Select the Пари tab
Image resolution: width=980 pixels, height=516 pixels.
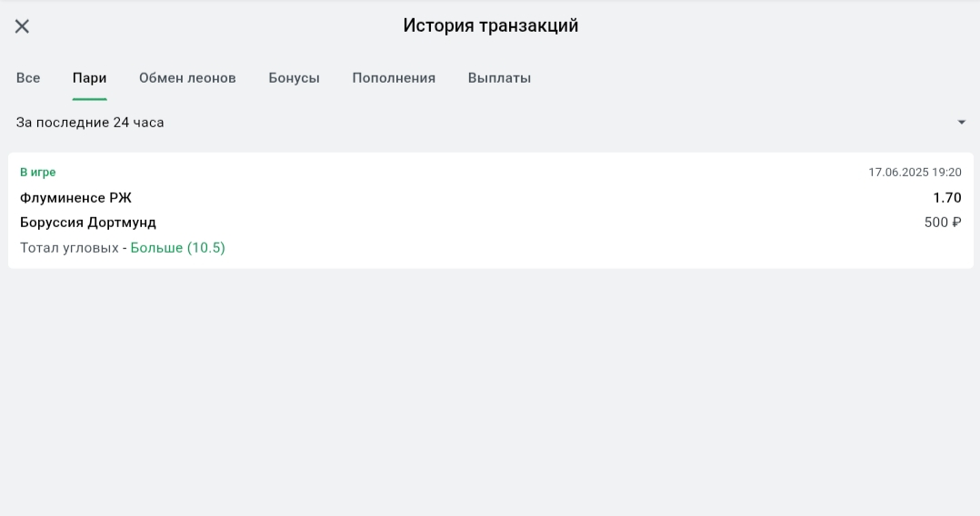(x=89, y=78)
